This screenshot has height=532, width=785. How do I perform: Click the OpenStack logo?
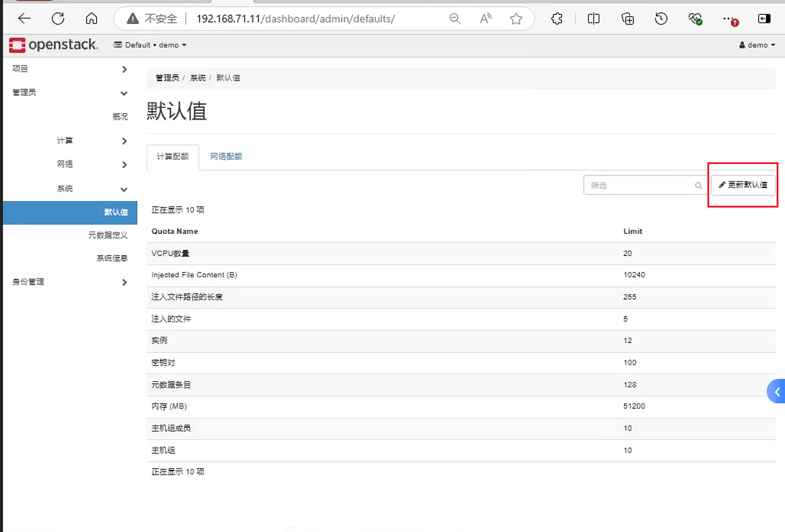(x=54, y=45)
